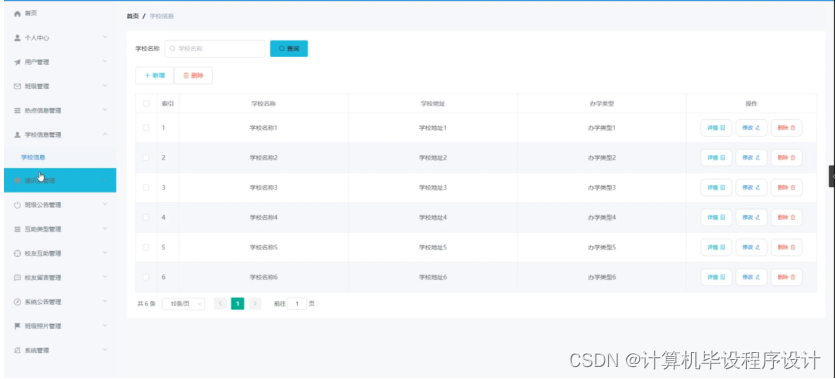Image resolution: width=836 pixels, height=379 pixels.
Task: Open the 10条/页 page size dropdown
Action: tap(183, 304)
